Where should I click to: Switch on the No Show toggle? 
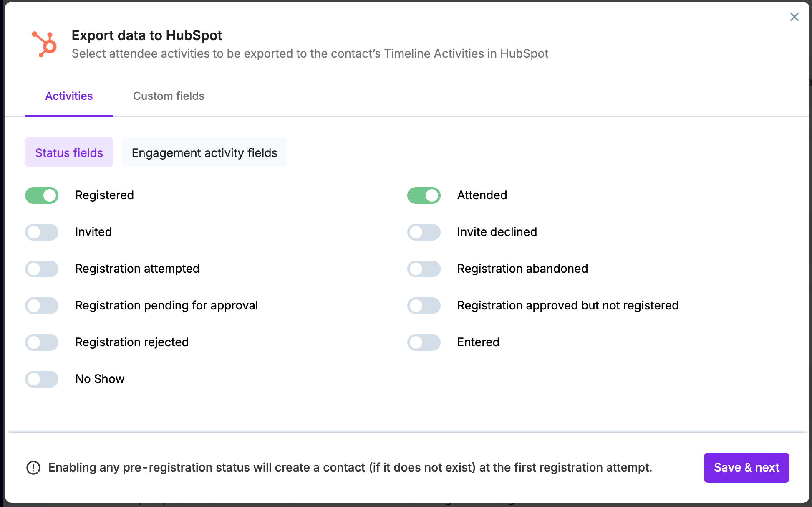[x=42, y=379]
